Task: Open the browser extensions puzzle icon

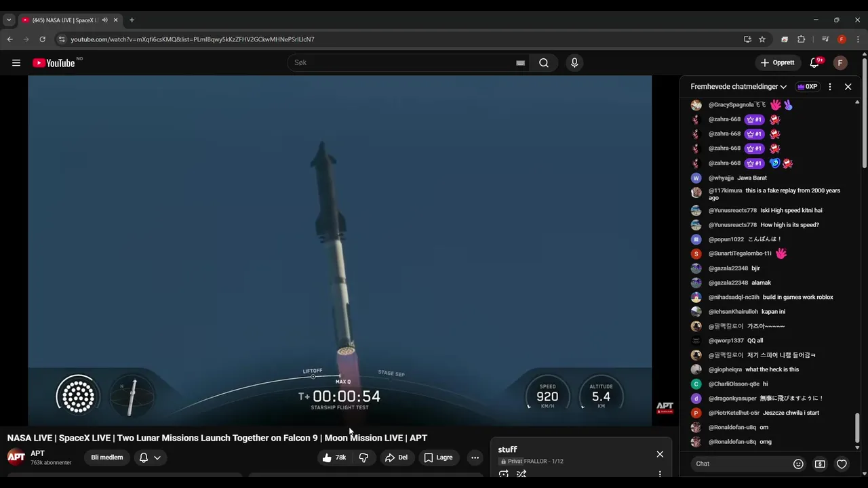Action: (801, 39)
